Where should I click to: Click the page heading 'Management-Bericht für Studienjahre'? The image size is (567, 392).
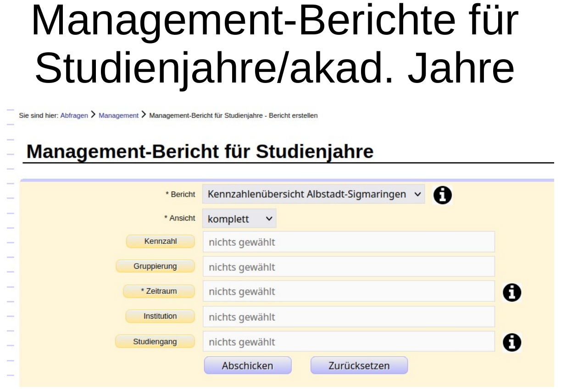tap(200, 151)
